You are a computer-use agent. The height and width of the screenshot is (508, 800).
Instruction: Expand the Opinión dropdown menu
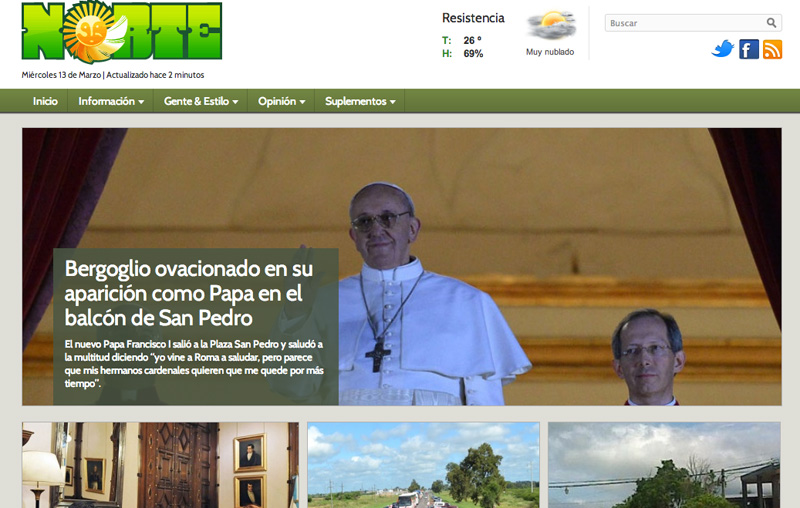click(x=281, y=101)
